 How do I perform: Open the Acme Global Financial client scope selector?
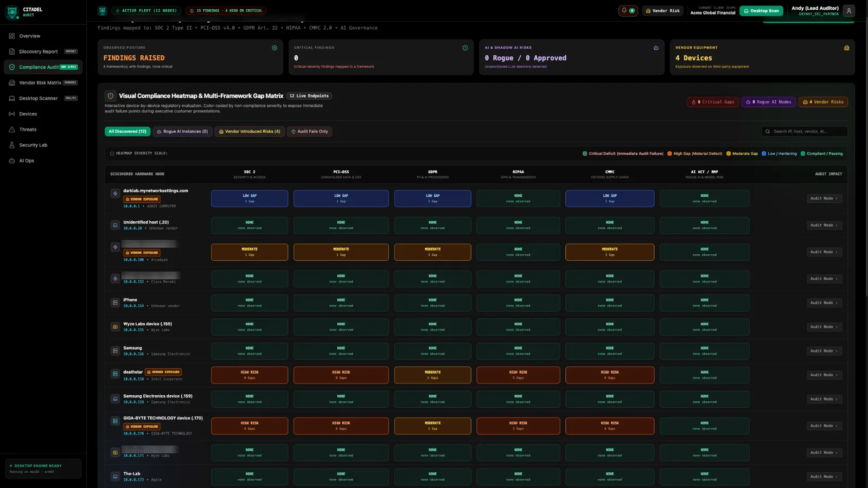[x=713, y=11]
